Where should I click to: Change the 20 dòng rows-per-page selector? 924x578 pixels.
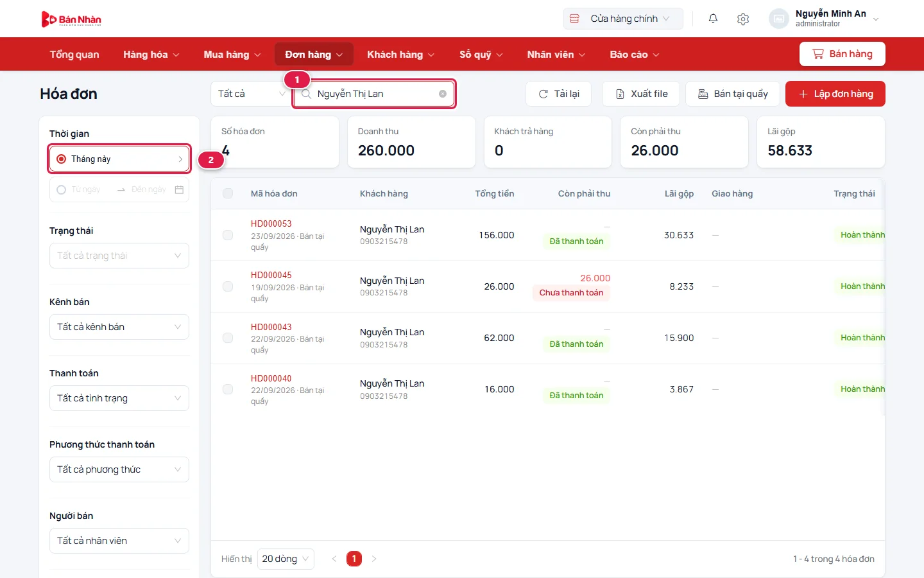click(286, 559)
